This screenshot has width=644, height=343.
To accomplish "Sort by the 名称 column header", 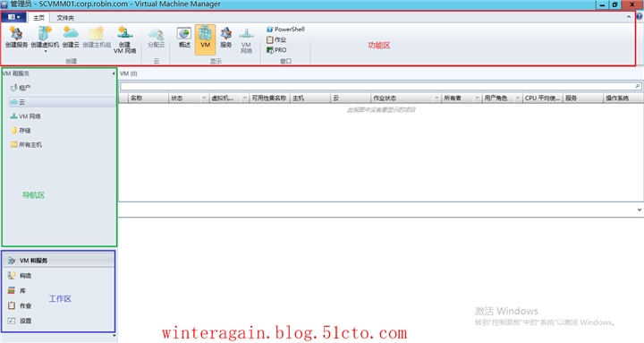I will pyautogui.click(x=148, y=99).
